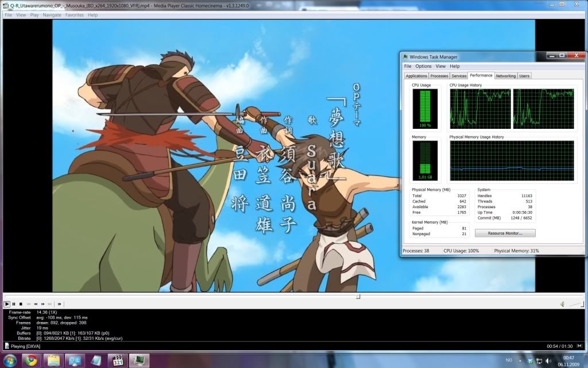This screenshot has width=588, height=368.
Task: Open the Navigate menu in Media Player Classic
Action: (x=52, y=15)
